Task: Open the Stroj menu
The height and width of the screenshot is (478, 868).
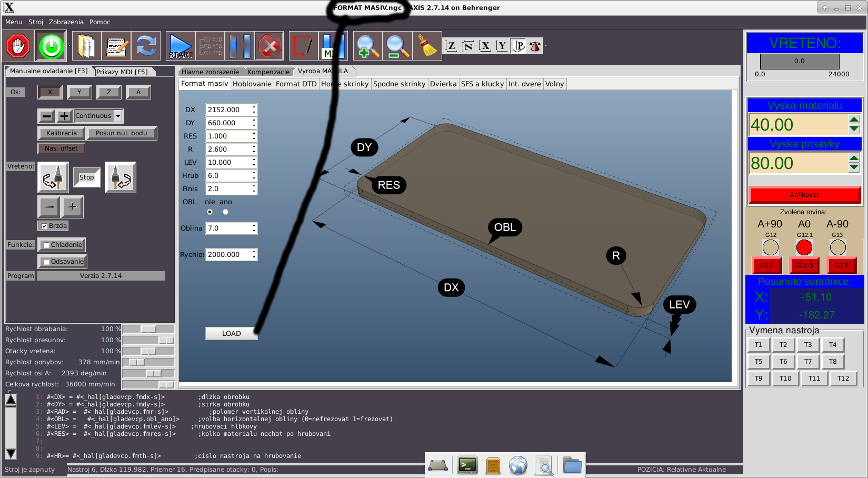Action: point(36,22)
